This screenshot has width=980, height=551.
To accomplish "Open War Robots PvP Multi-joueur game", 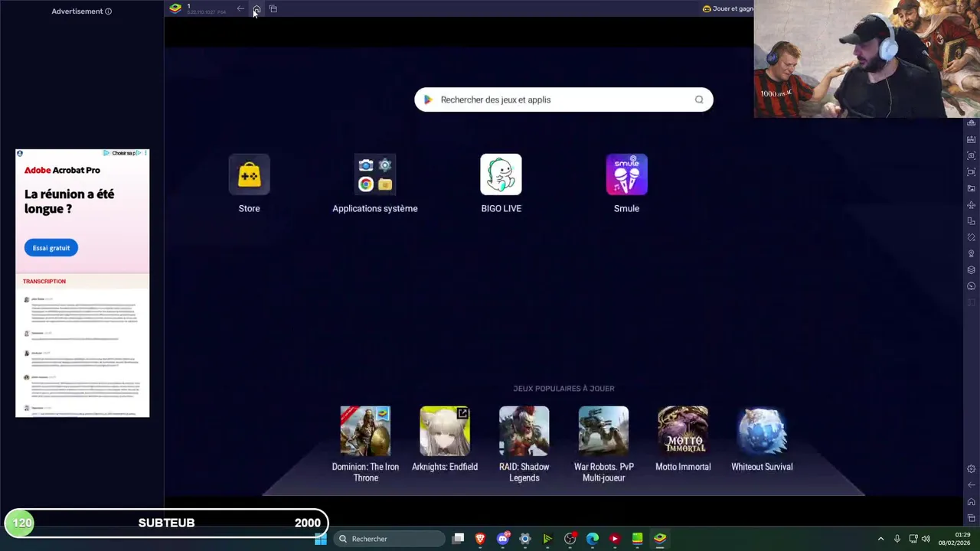I will 603,431.
